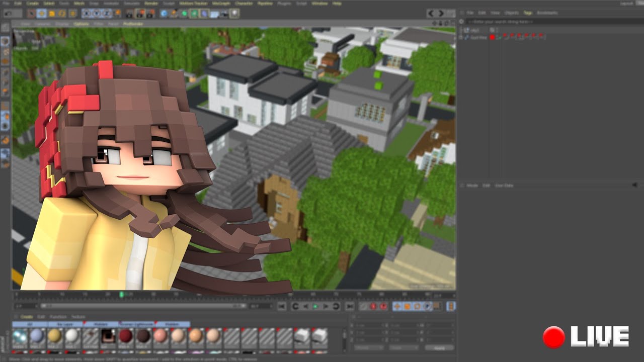
Task: Click the Spline Pen tool icon
Action: tap(174, 14)
